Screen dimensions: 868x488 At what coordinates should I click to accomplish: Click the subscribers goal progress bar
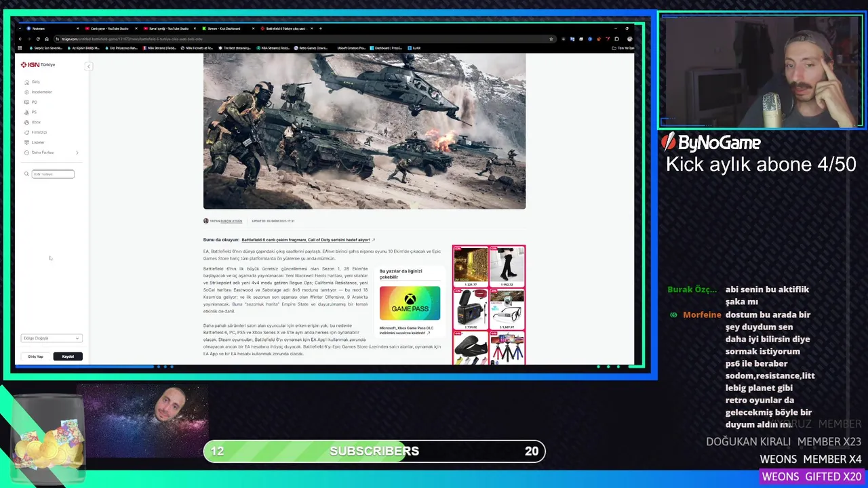click(x=374, y=451)
